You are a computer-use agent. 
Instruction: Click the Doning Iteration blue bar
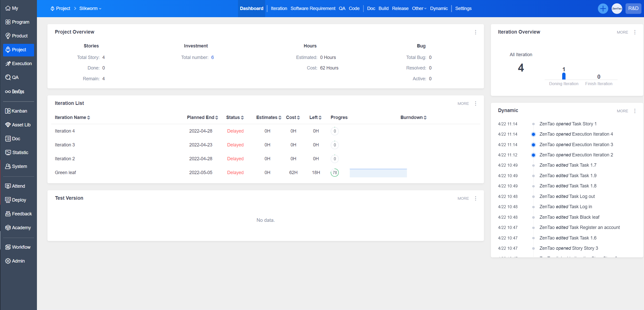(x=564, y=76)
